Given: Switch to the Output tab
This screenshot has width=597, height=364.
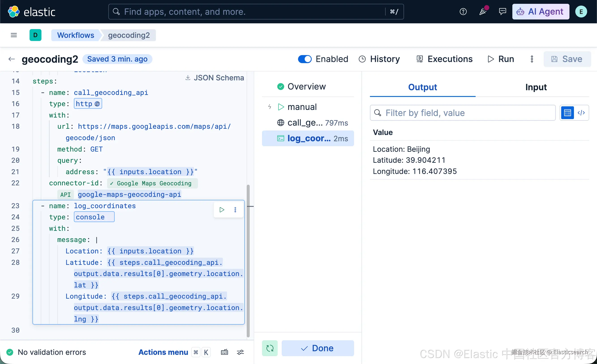Looking at the screenshot, I should [x=423, y=87].
